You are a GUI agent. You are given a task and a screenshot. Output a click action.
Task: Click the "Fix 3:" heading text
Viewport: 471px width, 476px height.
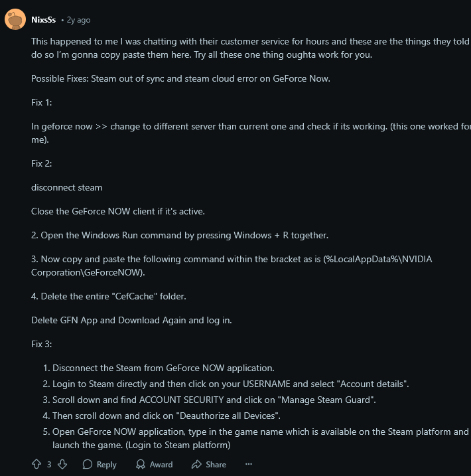tap(41, 344)
